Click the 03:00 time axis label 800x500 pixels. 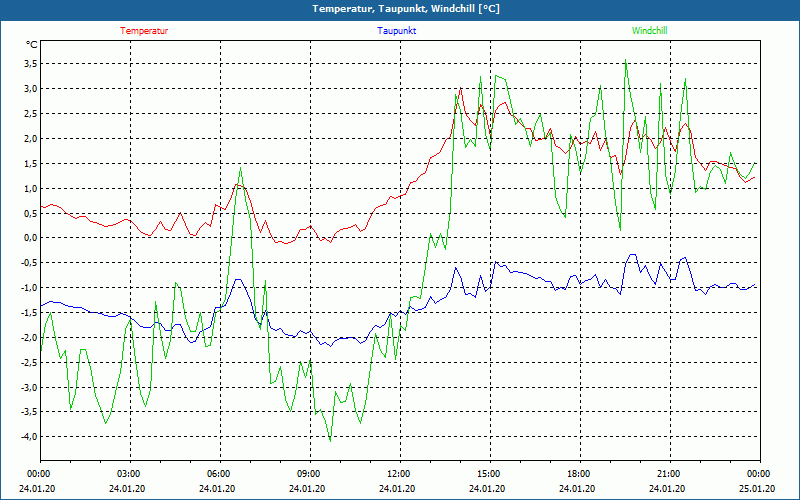point(129,473)
